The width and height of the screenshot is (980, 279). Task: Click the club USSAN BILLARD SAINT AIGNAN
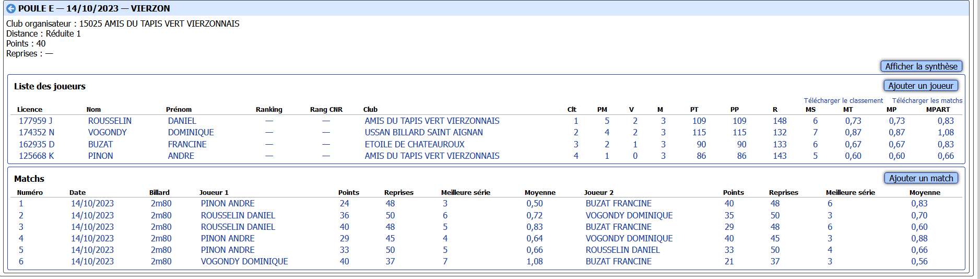423,132
